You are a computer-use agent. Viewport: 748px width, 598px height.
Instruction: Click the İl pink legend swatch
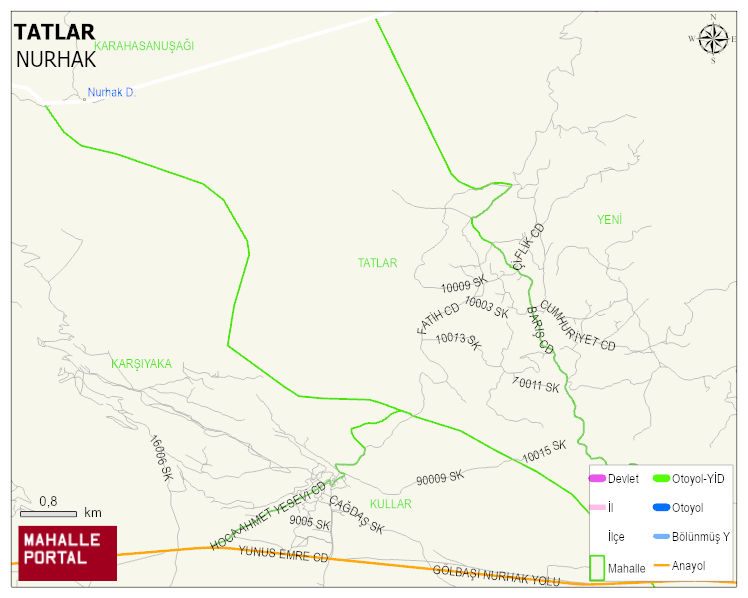[597, 507]
